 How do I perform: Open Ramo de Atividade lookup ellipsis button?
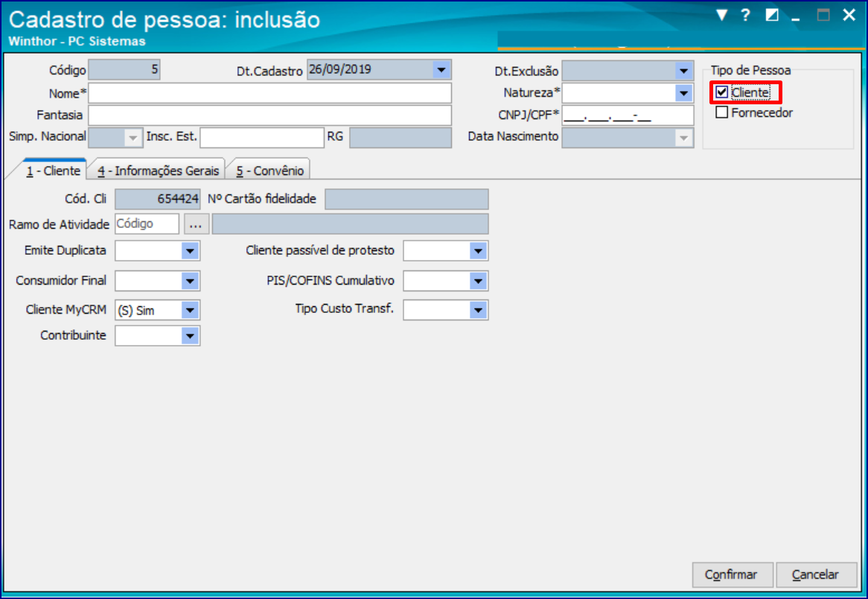[x=196, y=224]
